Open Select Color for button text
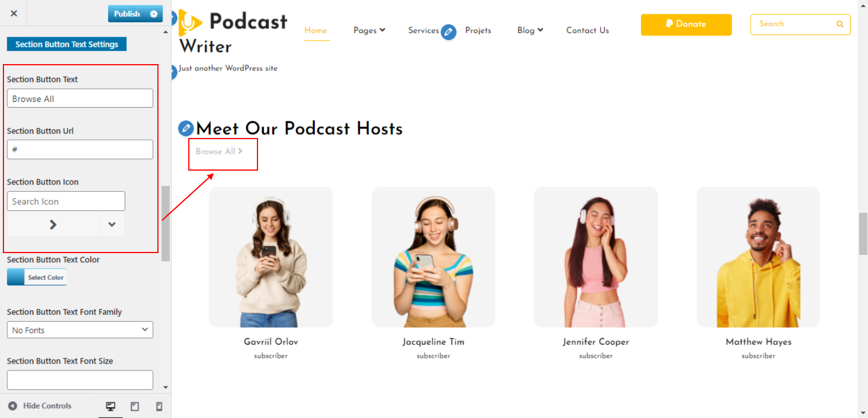This screenshot has height=418, width=868. click(x=37, y=277)
